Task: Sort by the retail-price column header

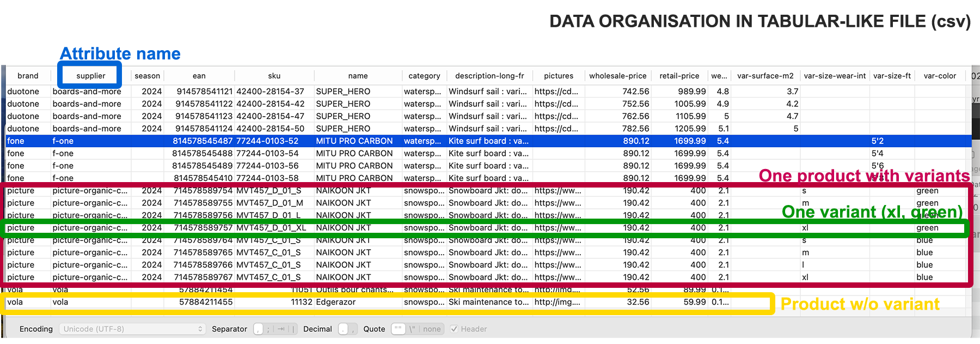Action: point(679,76)
